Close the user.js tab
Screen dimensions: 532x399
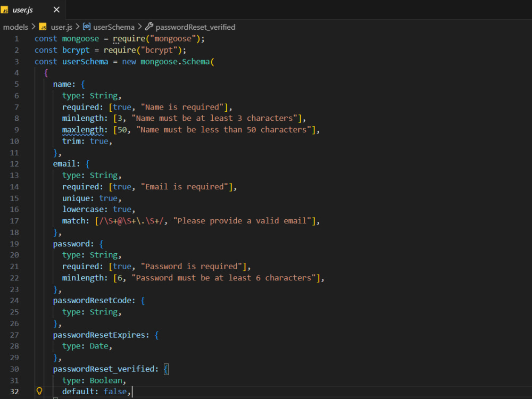point(57,10)
